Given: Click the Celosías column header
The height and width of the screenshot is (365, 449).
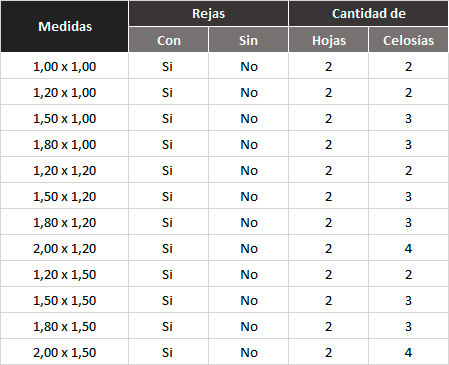Looking at the screenshot, I should click(x=408, y=40).
